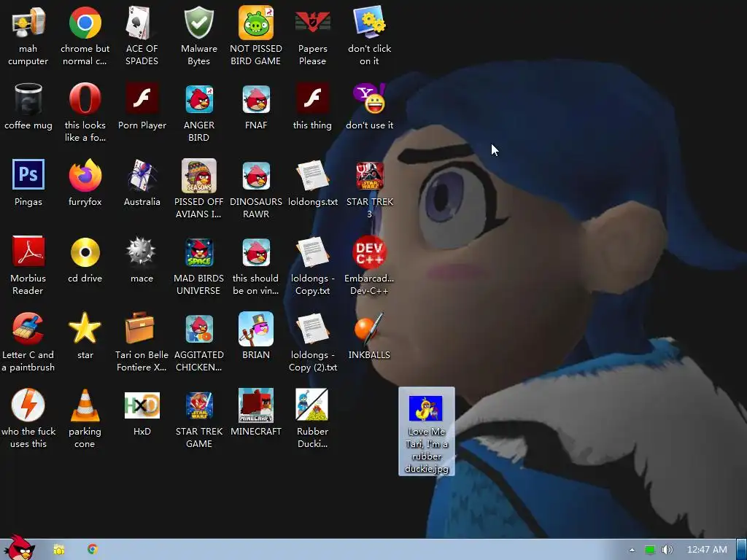Select the 'mace' minesweeper icon
747x560 pixels.
click(142, 252)
